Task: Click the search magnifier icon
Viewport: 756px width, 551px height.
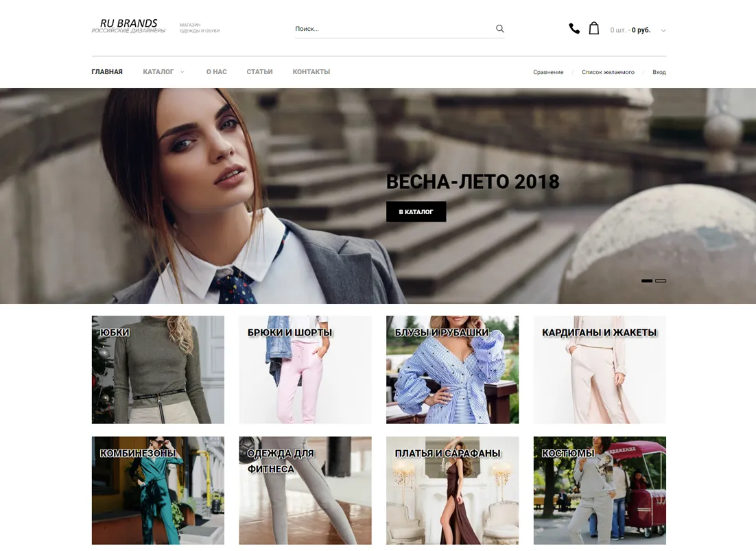Action: pos(500,28)
